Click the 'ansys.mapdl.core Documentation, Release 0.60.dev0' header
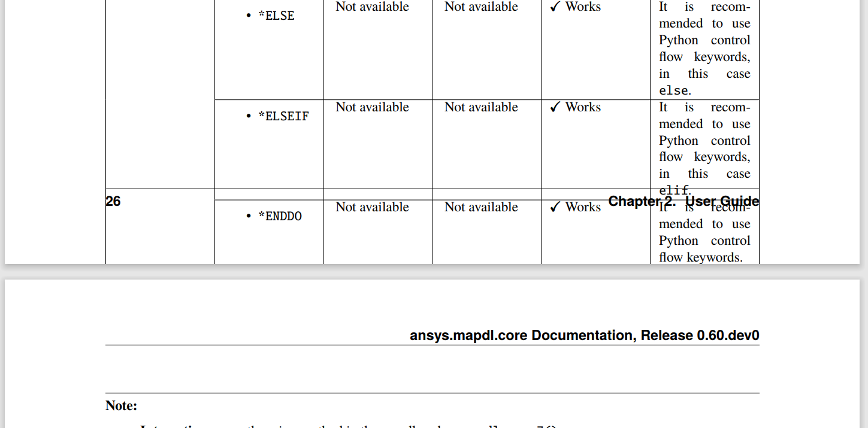The height and width of the screenshot is (428, 868). click(585, 335)
